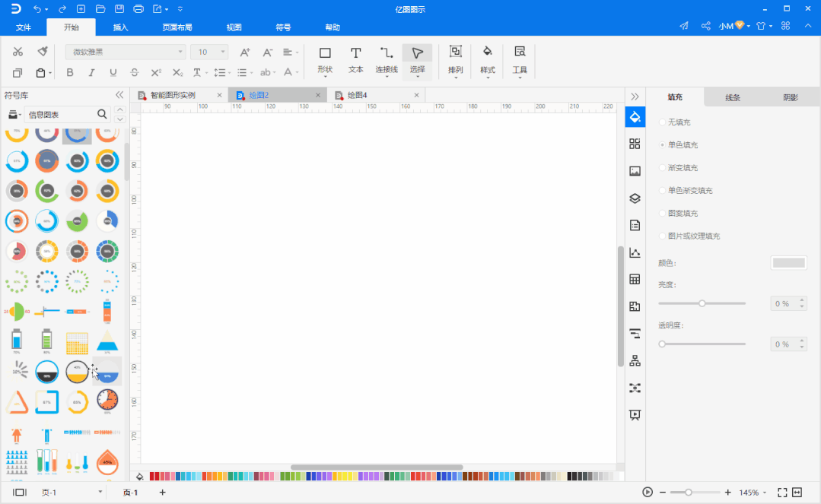Switch to the Insert (插入) tab
This screenshot has height=504, width=821.
pos(120,27)
